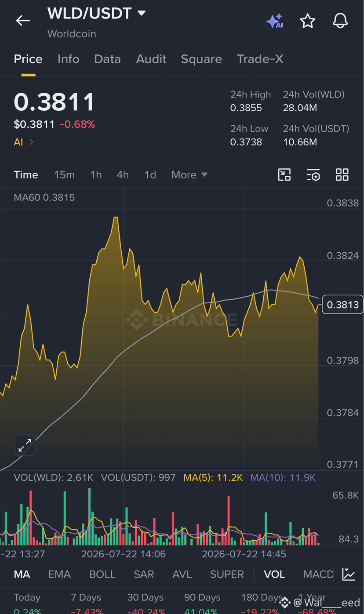Open price alert bell icon
Screen dimensions: 364x614
[x=340, y=21]
